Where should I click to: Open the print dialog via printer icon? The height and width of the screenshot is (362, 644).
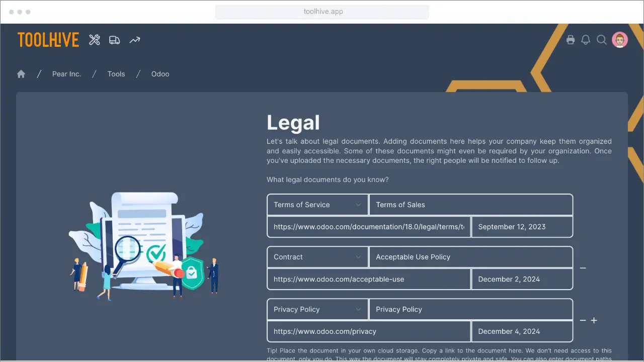click(x=571, y=40)
